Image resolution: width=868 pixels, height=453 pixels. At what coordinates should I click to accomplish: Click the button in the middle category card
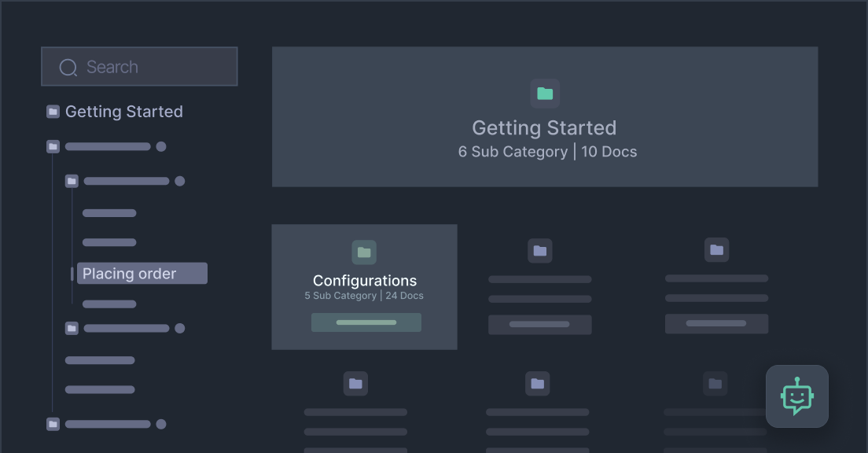point(539,324)
